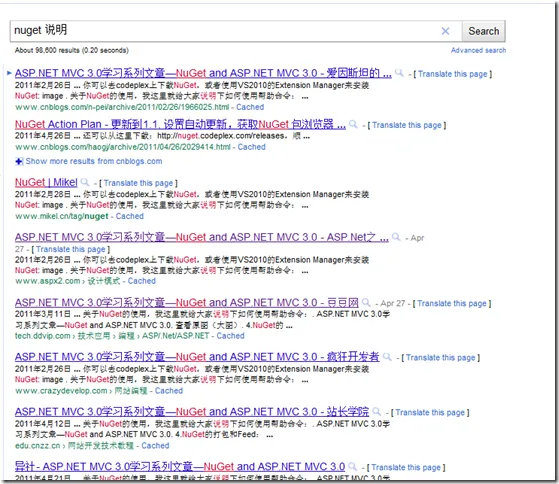Viewport: 559px width, 484px height.
Task: Click www.cnblogs.com/haogj URL text
Action: 123,147
